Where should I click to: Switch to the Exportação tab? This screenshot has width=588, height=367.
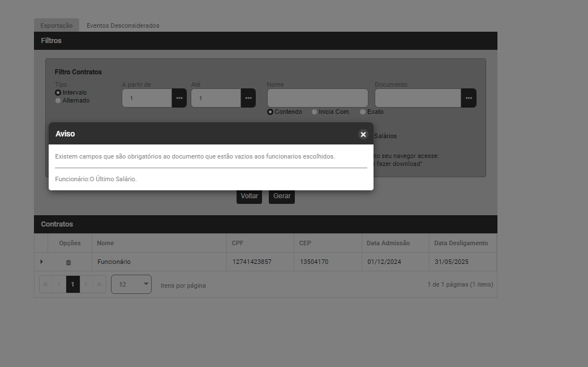(57, 25)
